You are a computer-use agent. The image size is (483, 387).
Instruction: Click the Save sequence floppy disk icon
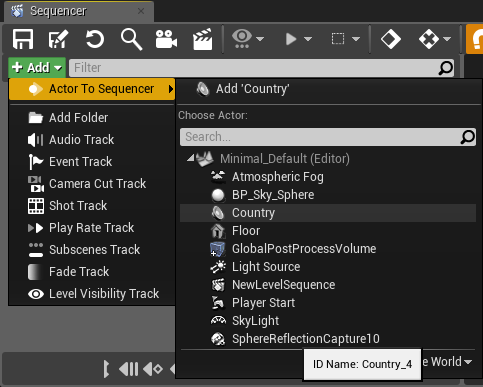(23, 39)
